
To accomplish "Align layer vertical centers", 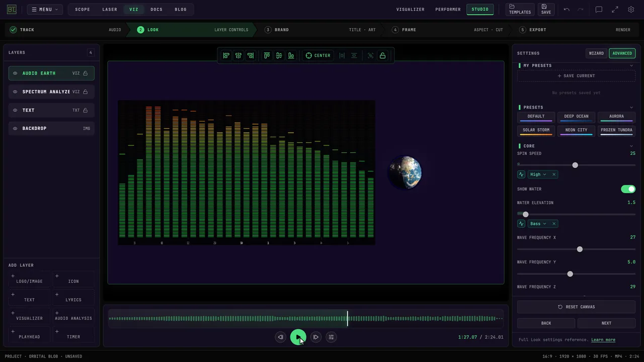I will (x=279, y=55).
